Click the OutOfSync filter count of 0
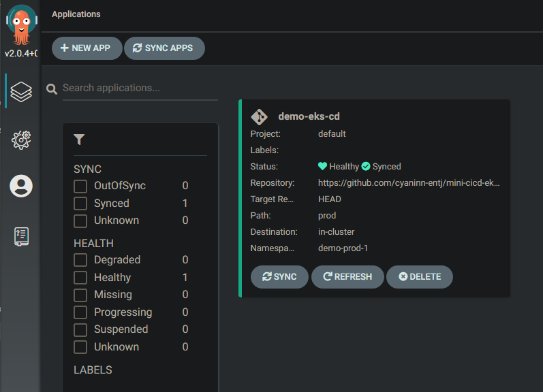The image size is (543, 392). pos(185,186)
